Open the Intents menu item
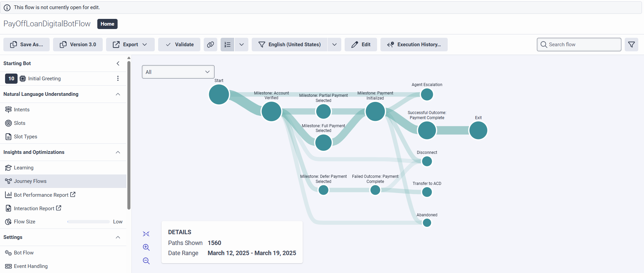The height and width of the screenshot is (273, 644). (22, 110)
